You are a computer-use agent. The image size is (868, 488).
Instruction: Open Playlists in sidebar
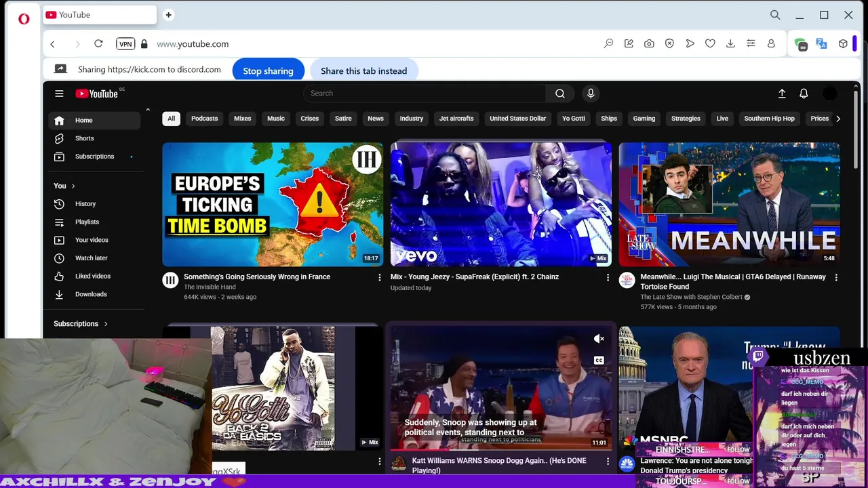click(x=94, y=222)
